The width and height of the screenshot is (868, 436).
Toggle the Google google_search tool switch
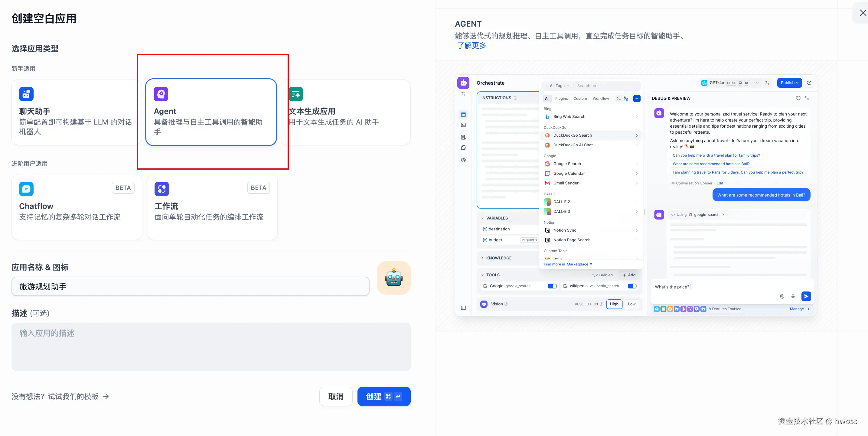tap(552, 286)
